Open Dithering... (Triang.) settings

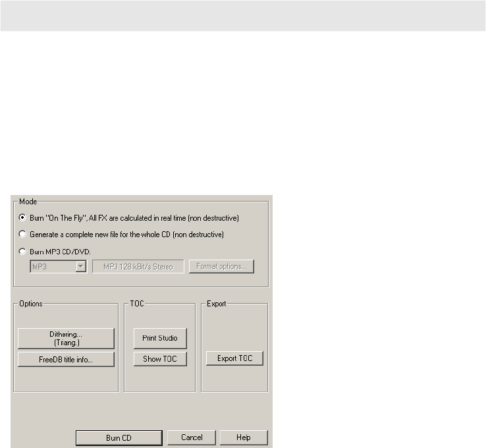tap(66, 339)
